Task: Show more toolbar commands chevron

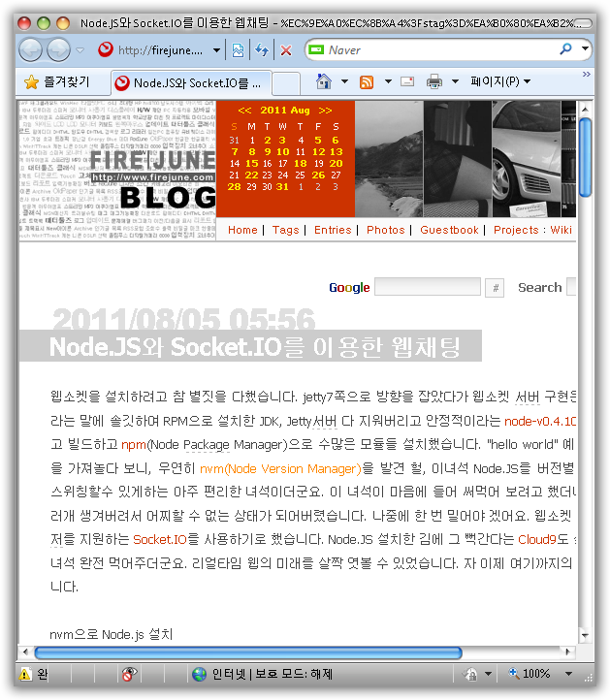Action: click(x=586, y=74)
